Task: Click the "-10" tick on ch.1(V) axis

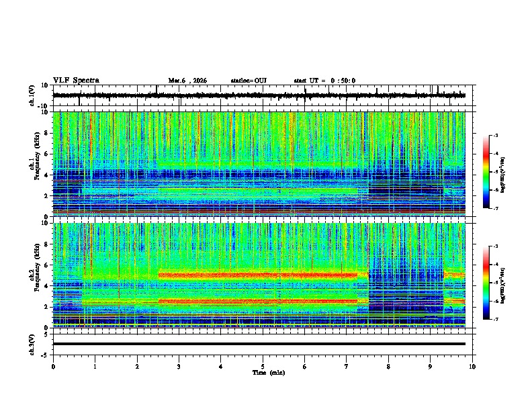Action: (x=44, y=106)
